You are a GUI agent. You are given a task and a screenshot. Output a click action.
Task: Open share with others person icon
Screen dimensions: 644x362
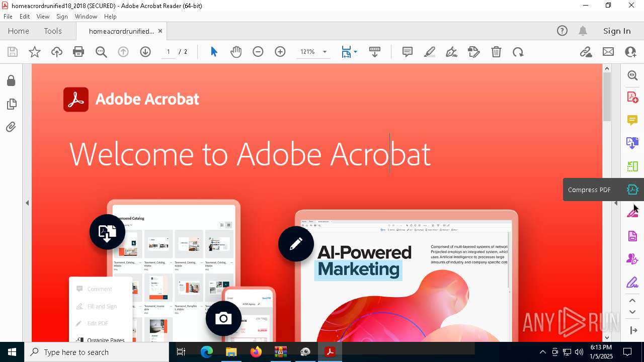tap(630, 52)
